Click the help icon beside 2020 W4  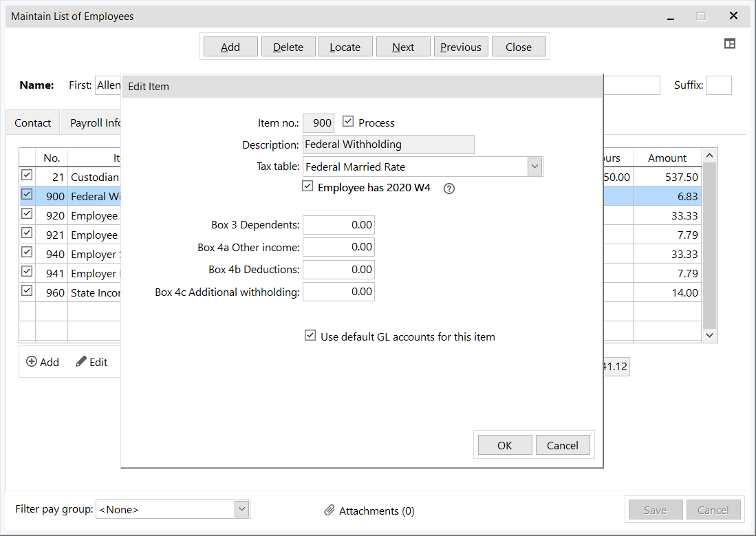449,189
